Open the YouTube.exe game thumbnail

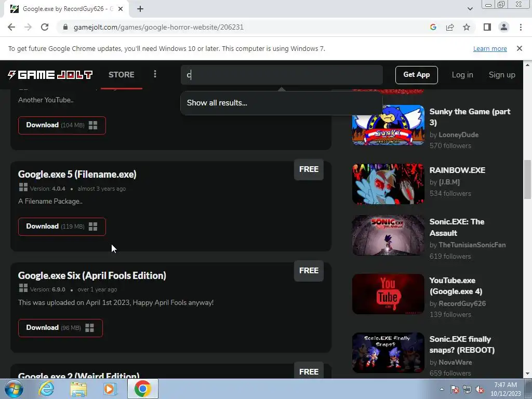coord(388,294)
